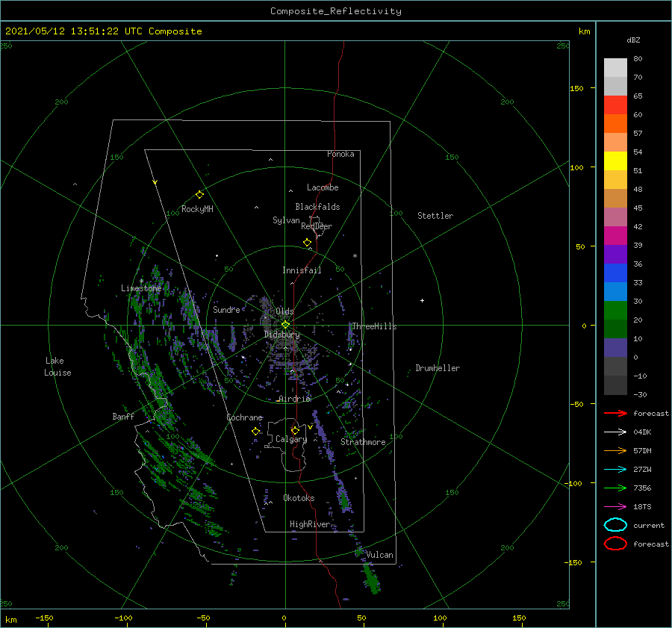The height and width of the screenshot is (628, 672).
Task: Click the Blackfalds city label
Action: coord(317,207)
